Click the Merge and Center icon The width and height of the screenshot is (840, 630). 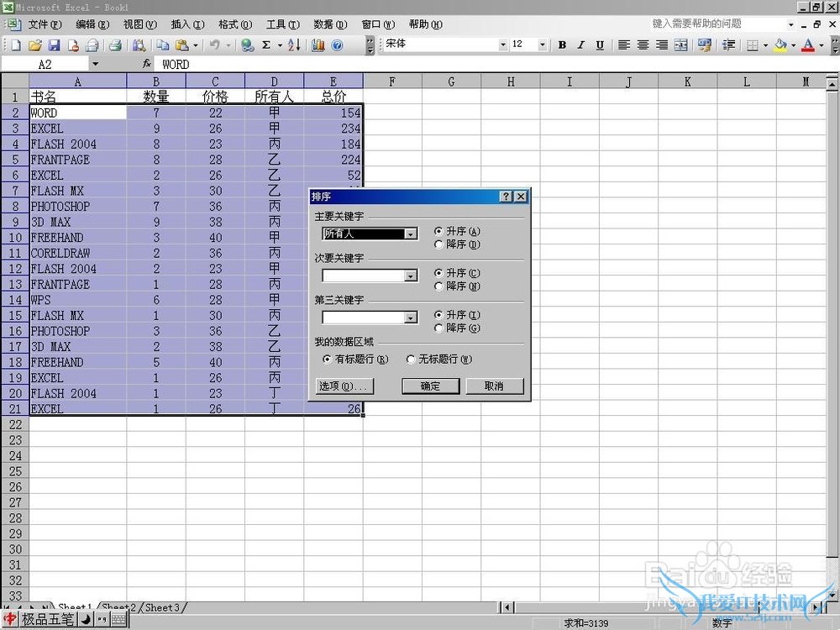pyautogui.click(x=680, y=45)
